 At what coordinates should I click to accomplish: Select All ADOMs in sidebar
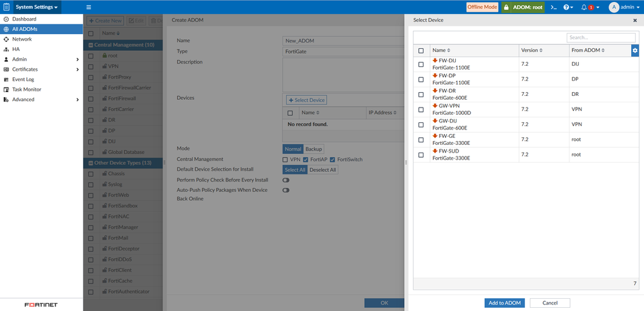(41, 29)
